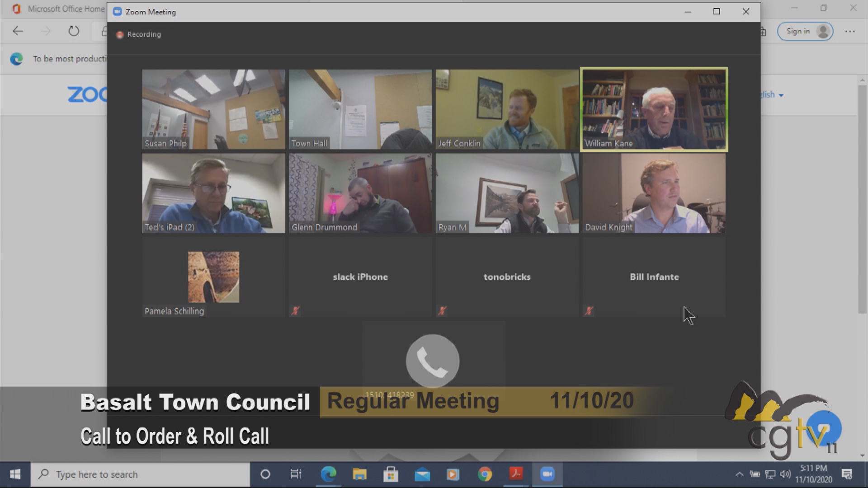Switch to Zoom via the taskbar icon
This screenshot has height=488, width=868.
click(547, 474)
